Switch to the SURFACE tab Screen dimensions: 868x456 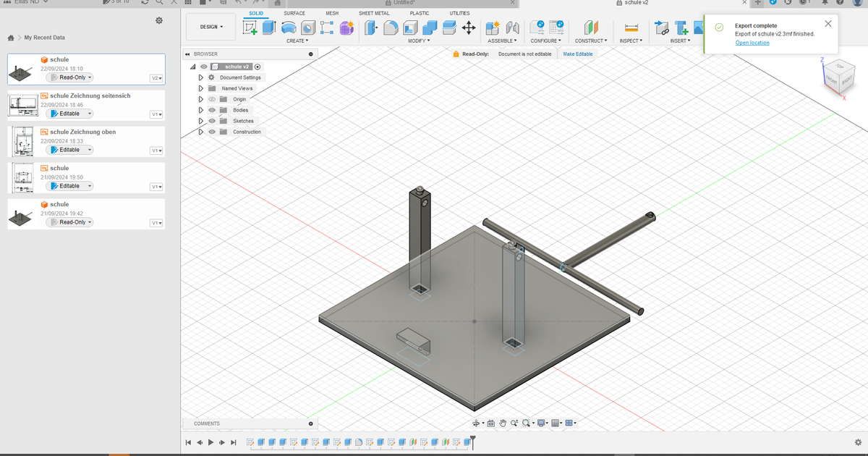click(294, 13)
